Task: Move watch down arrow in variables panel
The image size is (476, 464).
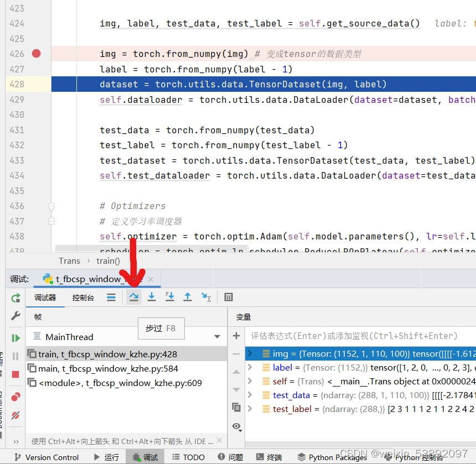Action: point(236,390)
